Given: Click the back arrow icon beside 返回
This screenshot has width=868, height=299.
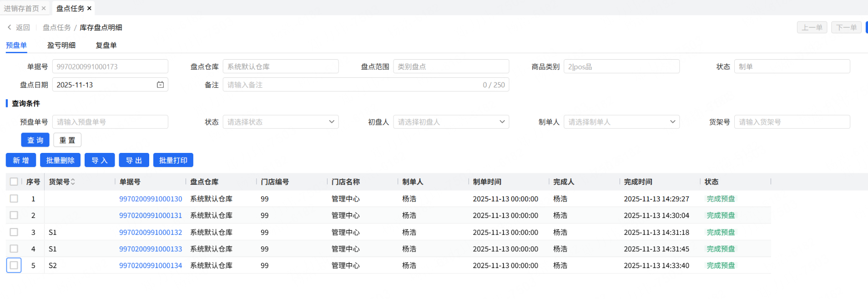Looking at the screenshot, I should [x=9, y=27].
